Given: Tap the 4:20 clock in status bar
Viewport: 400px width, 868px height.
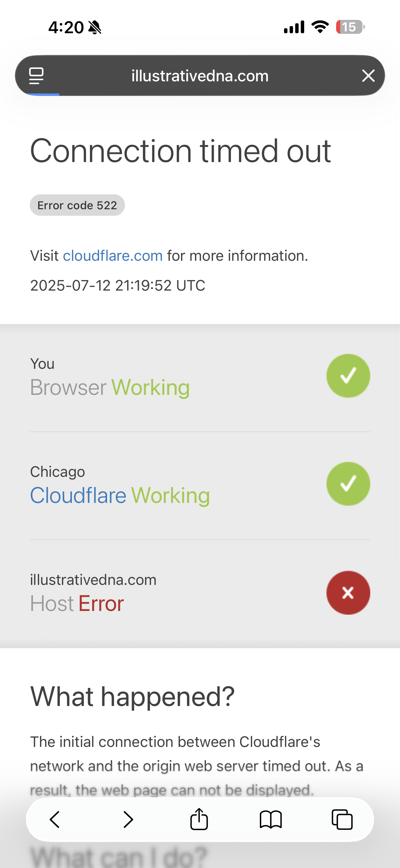Looking at the screenshot, I should pos(66,27).
